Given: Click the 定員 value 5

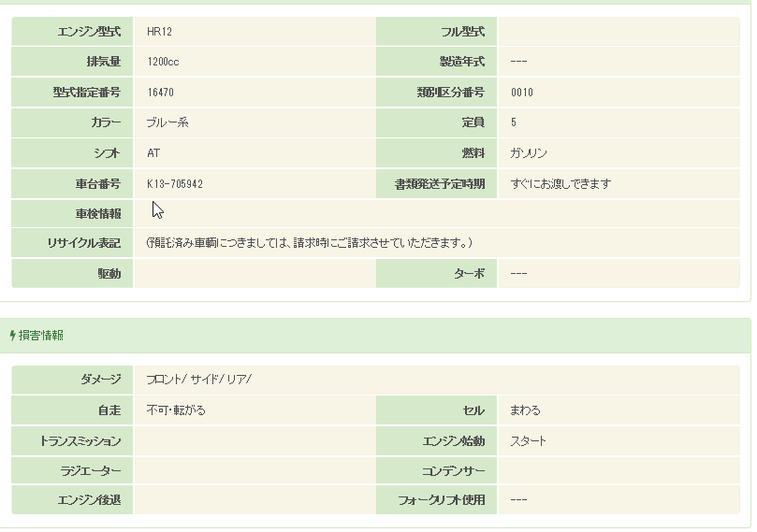Looking at the screenshot, I should [x=514, y=122].
